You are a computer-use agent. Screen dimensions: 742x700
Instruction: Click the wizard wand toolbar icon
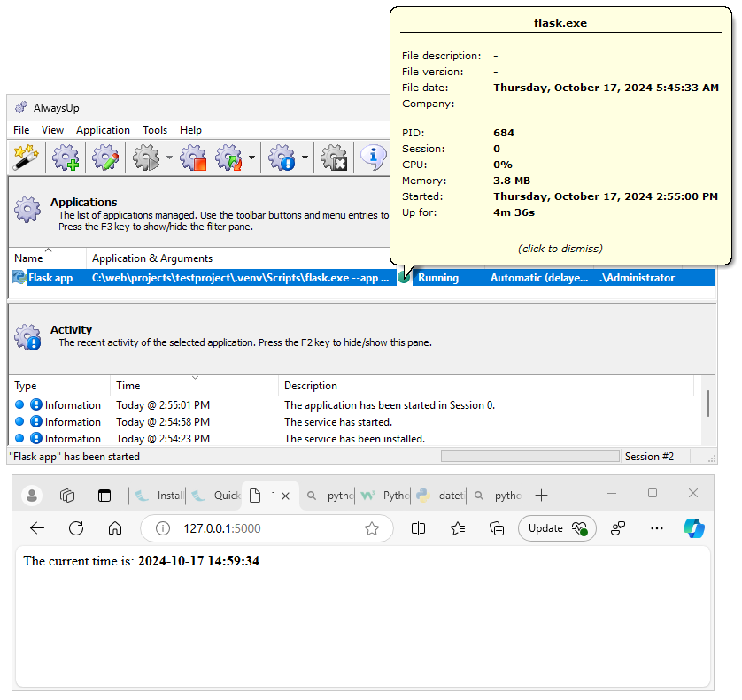pyautogui.click(x=25, y=158)
